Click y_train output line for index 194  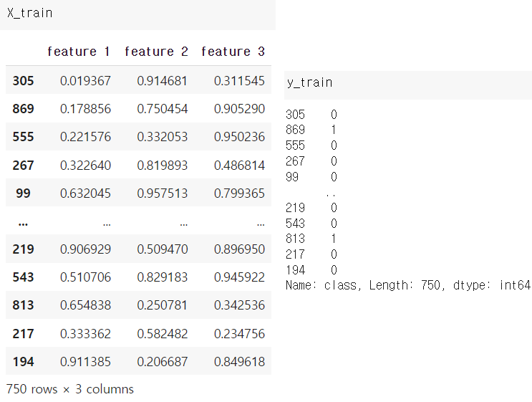(x=311, y=270)
